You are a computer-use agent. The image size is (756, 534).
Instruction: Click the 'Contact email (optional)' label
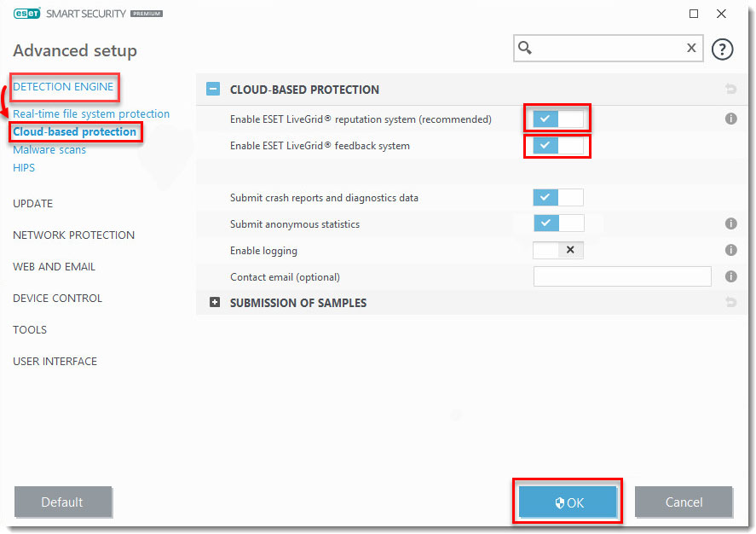[x=285, y=277]
